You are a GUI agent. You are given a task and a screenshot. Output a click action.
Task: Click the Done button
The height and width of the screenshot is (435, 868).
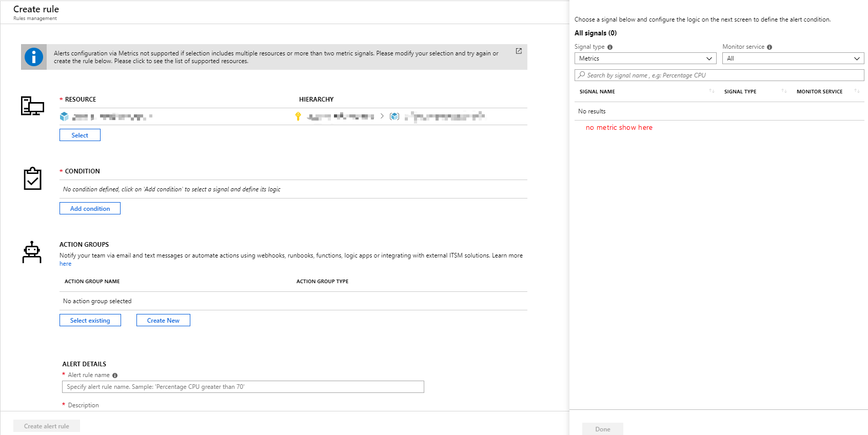603,429
